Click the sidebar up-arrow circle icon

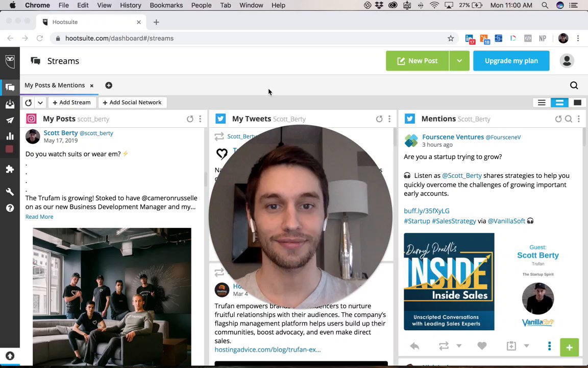pos(10,356)
